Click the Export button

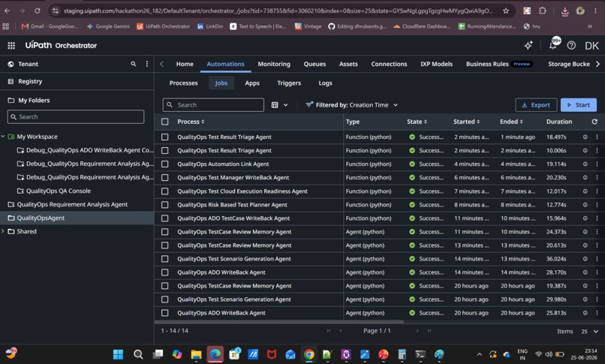click(536, 105)
